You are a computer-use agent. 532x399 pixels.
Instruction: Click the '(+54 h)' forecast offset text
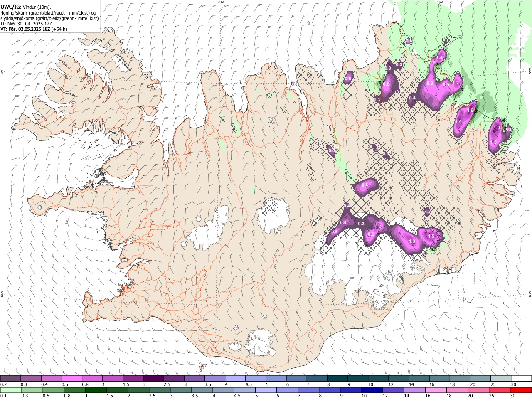(x=59, y=29)
